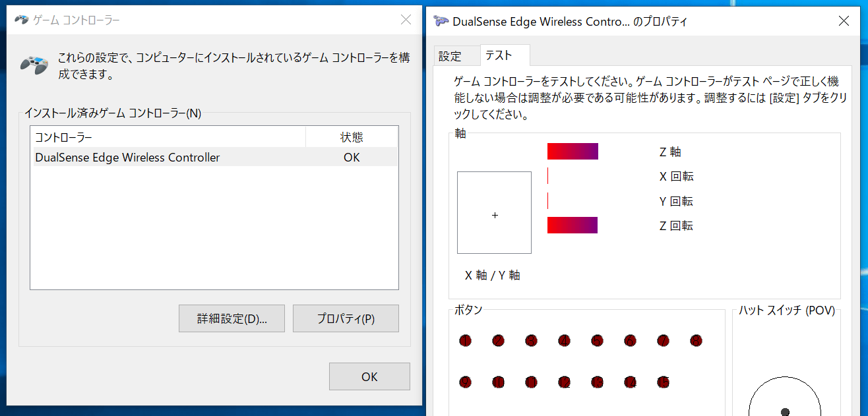868x416 pixels.
Task: Select the テスト tab
Action: [505, 55]
